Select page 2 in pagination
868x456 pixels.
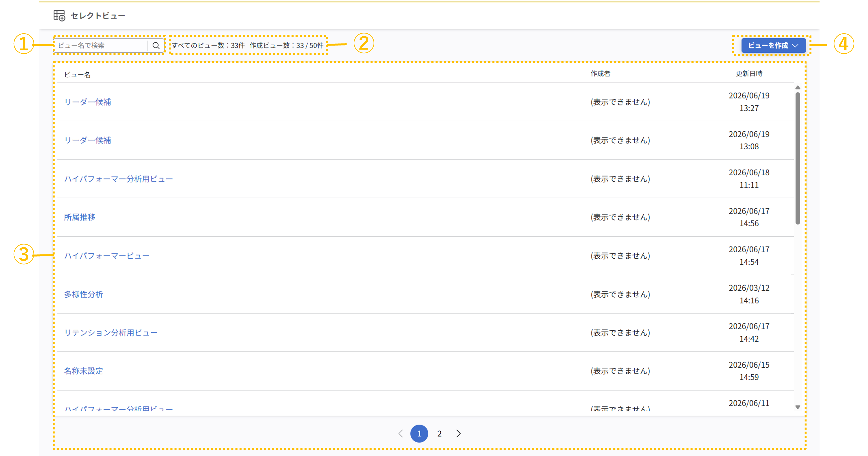tap(439, 433)
